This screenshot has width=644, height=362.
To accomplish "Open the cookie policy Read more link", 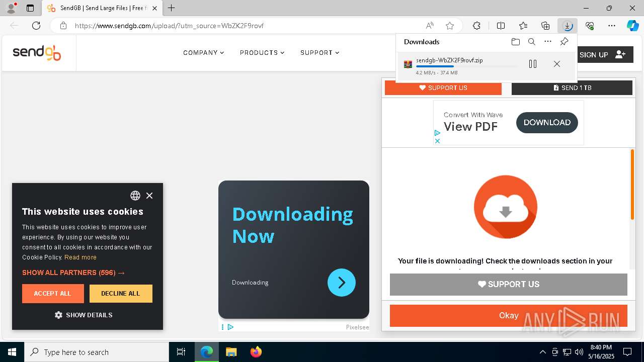I will pyautogui.click(x=80, y=257).
